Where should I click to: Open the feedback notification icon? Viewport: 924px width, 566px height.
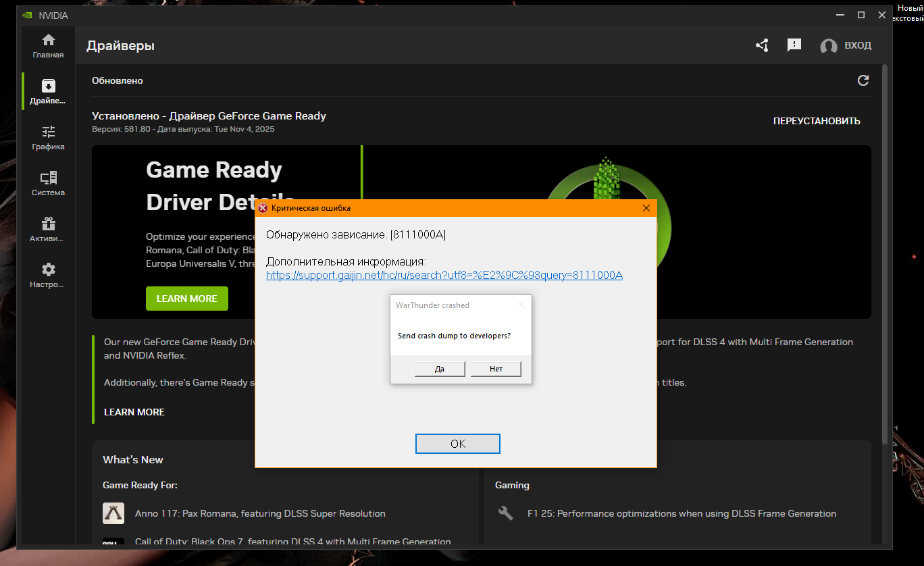[794, 45]
